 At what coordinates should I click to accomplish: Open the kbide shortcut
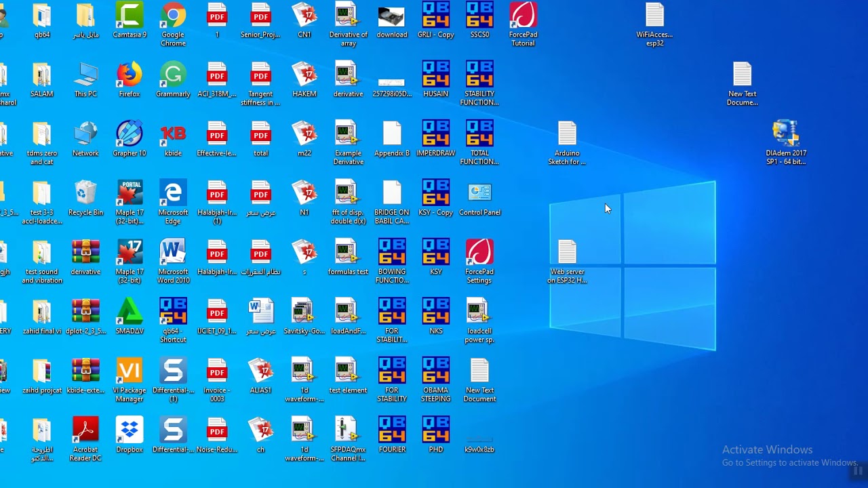point(173,140)
